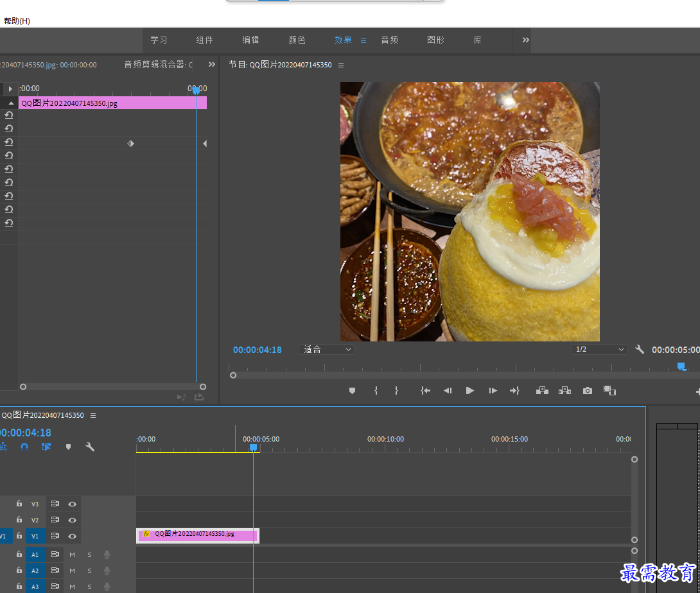The width and height of the screenshot is (700, 593).
Task: Expand Effect Controls panel tab overflow
Action: (x=212, y=64)
